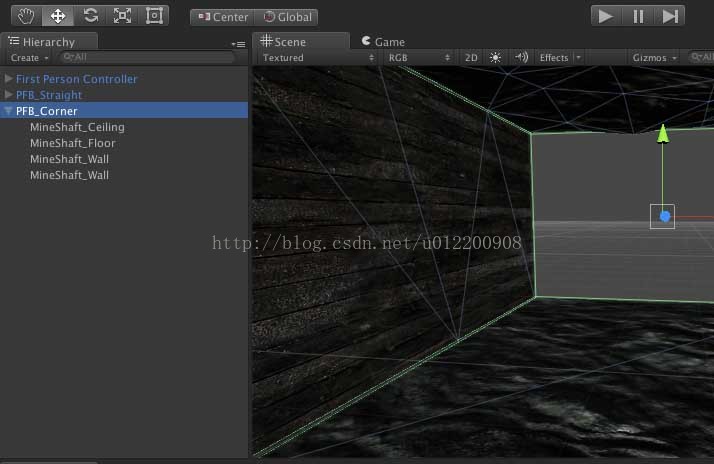Toggle handle rotation Global button

tap(287, 17)
